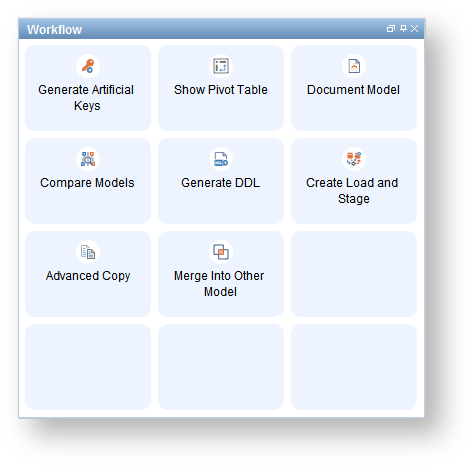This screenshot has width=474, height=467.
Task: Select the Generate Artificial Keys label
Action: coord(86,98)
